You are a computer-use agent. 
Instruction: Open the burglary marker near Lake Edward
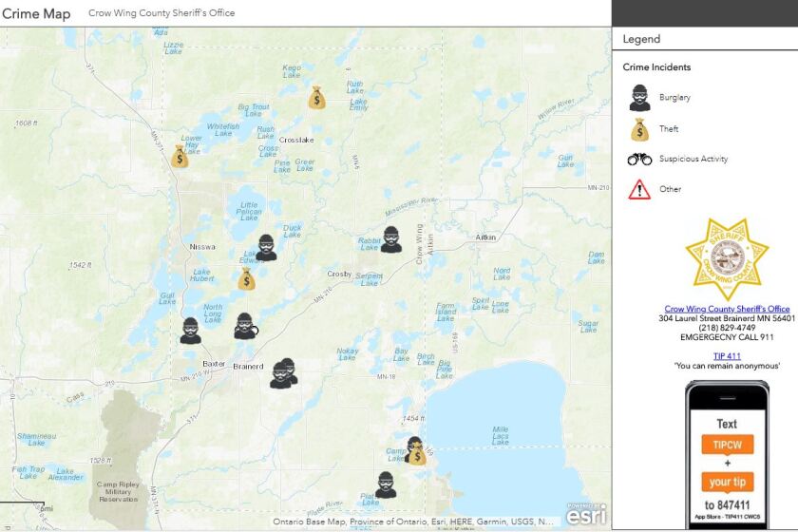tap(267, 247)
